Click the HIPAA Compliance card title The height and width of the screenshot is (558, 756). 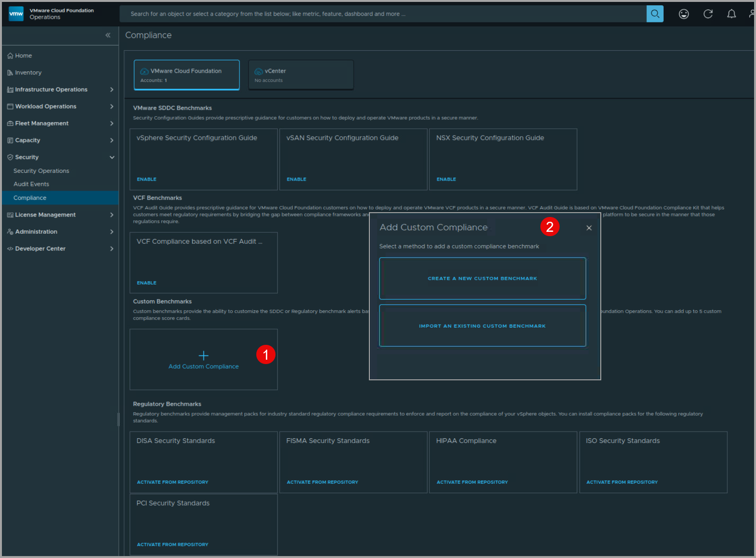[466, 441]
